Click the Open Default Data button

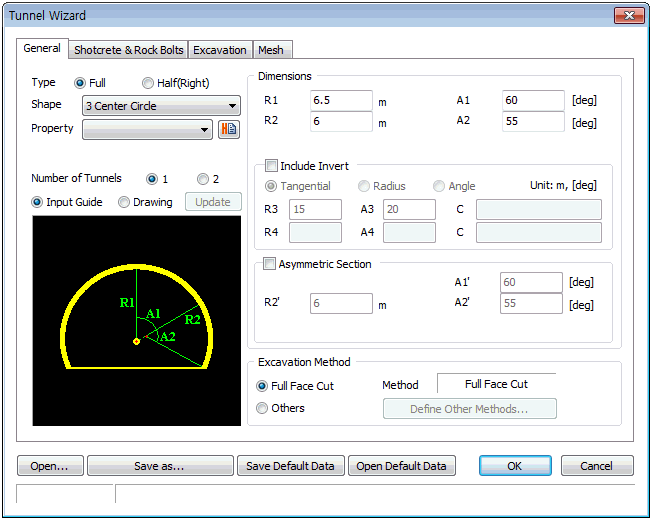point(402,466)
